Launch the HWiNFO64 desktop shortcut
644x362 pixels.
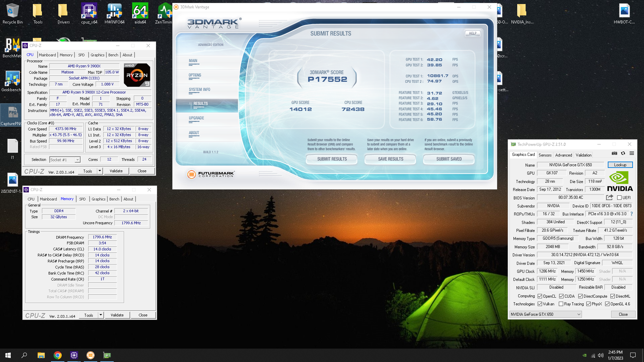click(x=114, y=13)
